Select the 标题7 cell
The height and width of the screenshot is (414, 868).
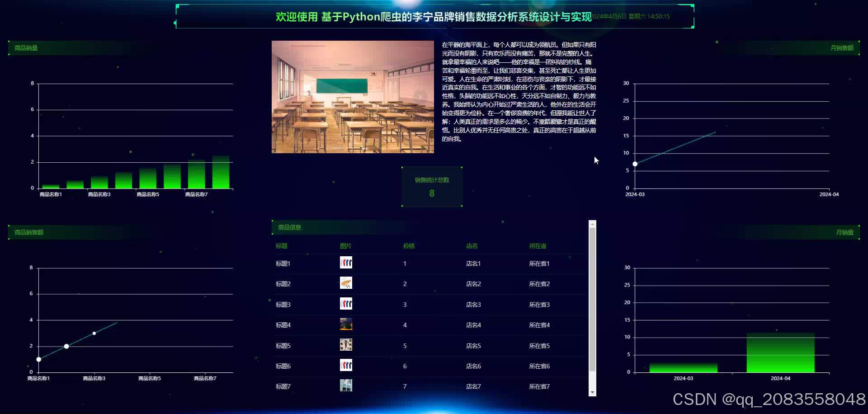[283, 386]
